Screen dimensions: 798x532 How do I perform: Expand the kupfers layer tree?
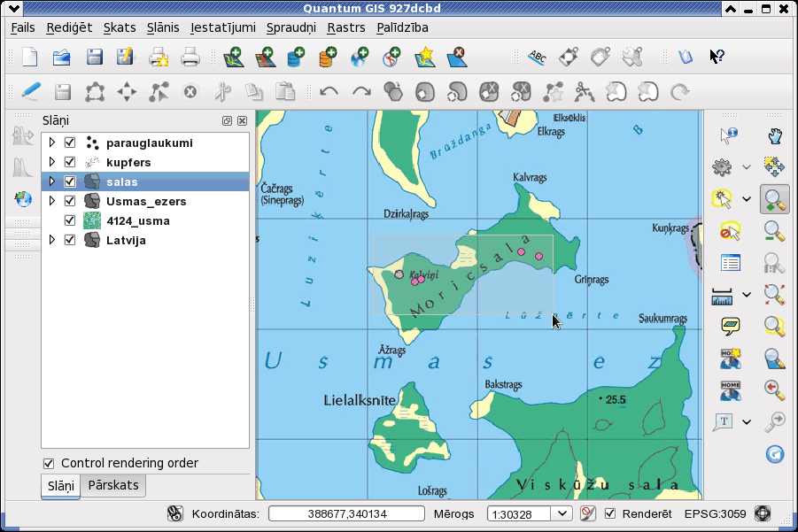[x=52, y=162]
